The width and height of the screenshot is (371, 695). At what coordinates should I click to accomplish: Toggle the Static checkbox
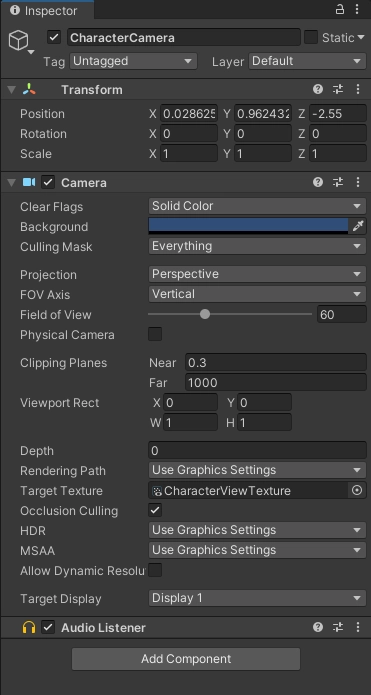coord(311,38)
